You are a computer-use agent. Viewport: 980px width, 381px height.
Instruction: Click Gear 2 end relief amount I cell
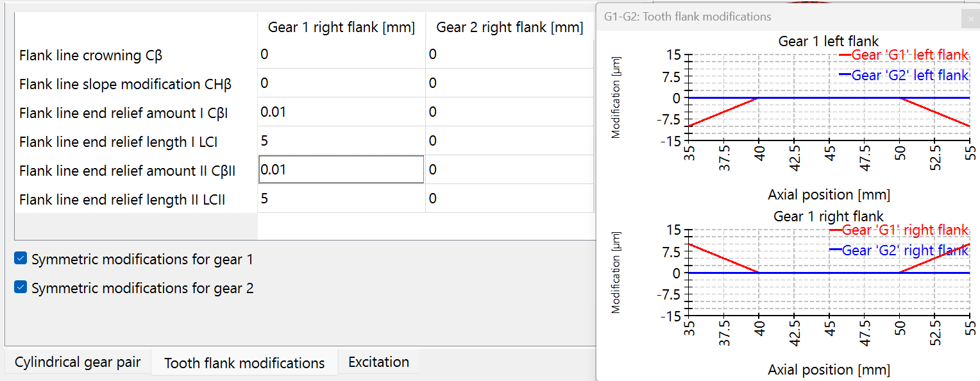click(x=509, y=112)
